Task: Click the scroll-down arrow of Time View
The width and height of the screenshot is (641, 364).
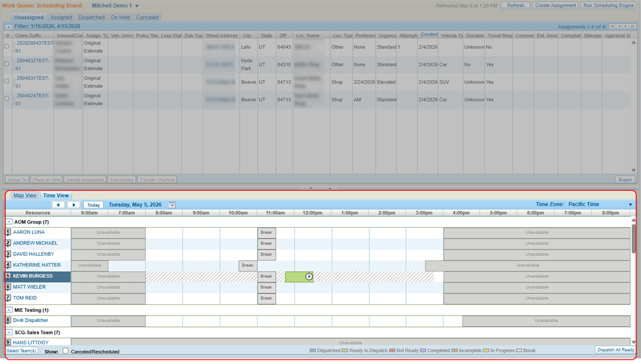Action: tap(634, 342)
